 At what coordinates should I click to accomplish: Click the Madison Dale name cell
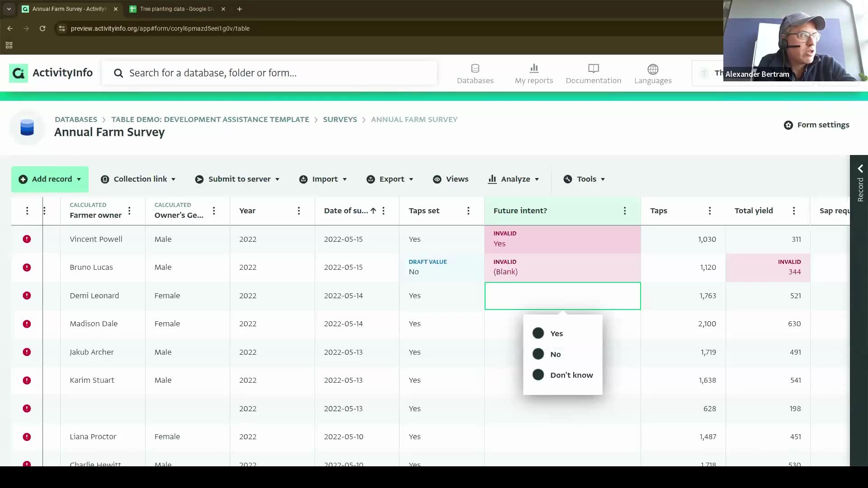point(103,324)
